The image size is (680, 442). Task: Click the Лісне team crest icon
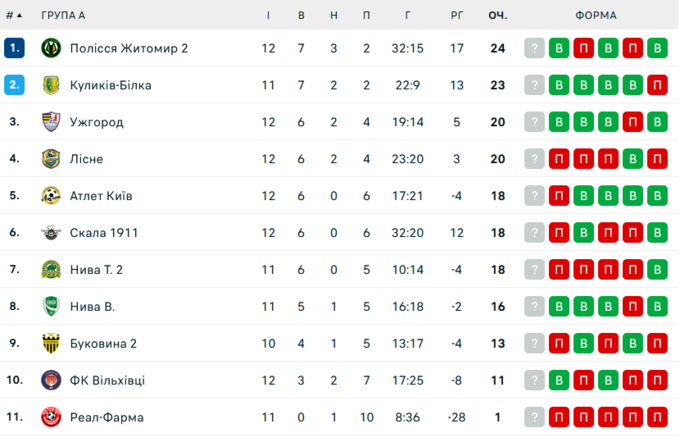51,159
